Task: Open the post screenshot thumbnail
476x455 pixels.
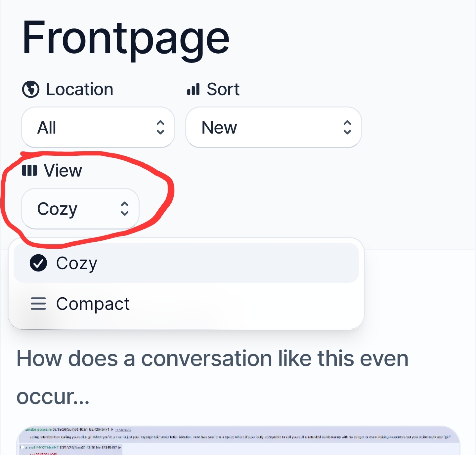Action: pyautogui.click(x=238, y=440)
